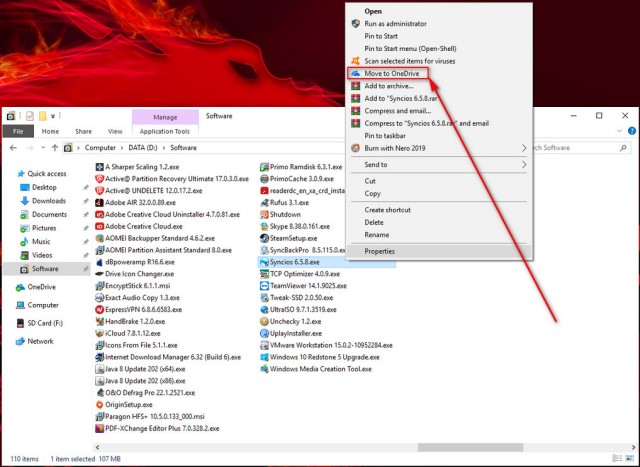The width and height of the screenshot is (640, 467).
Task: Open the View ribbon tab
Action: point(115,131)
